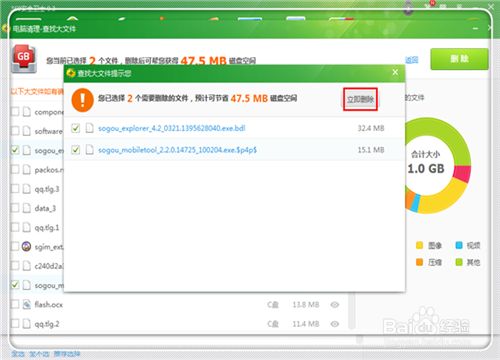Screen dimensions: 500x360
Task: Click the packos document icon
Action: 27,169
